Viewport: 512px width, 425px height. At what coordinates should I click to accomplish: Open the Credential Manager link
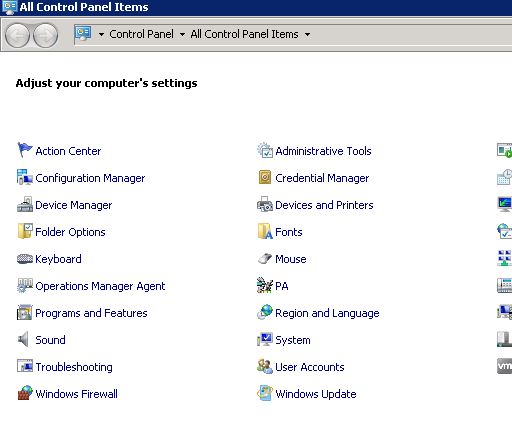pyautogui.click(x=322, y=178)
